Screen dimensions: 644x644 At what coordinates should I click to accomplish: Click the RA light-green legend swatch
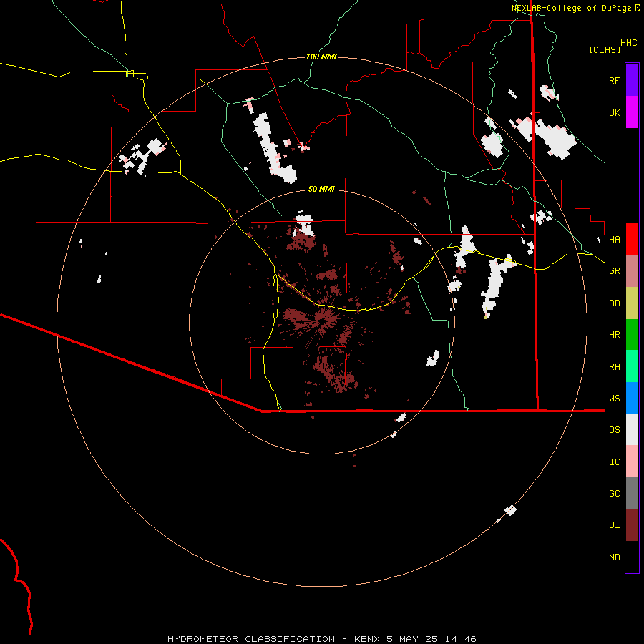tap(632, 366)
